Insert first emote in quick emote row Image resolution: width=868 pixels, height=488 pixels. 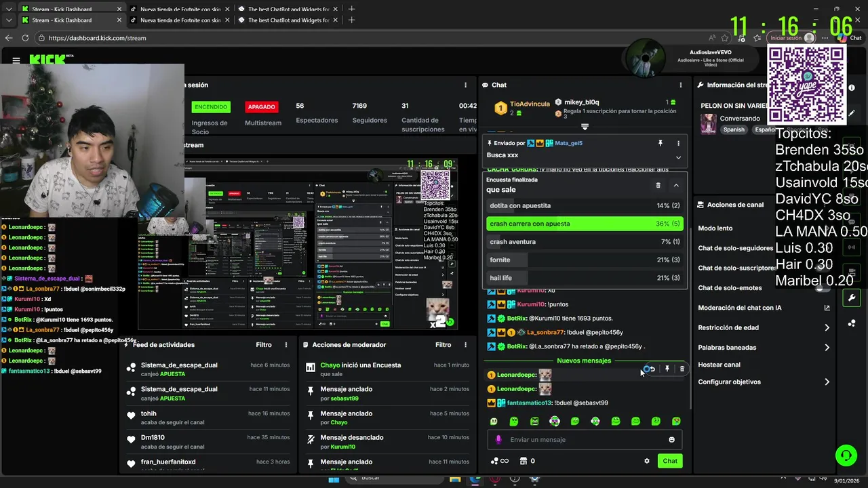[494, 421]
